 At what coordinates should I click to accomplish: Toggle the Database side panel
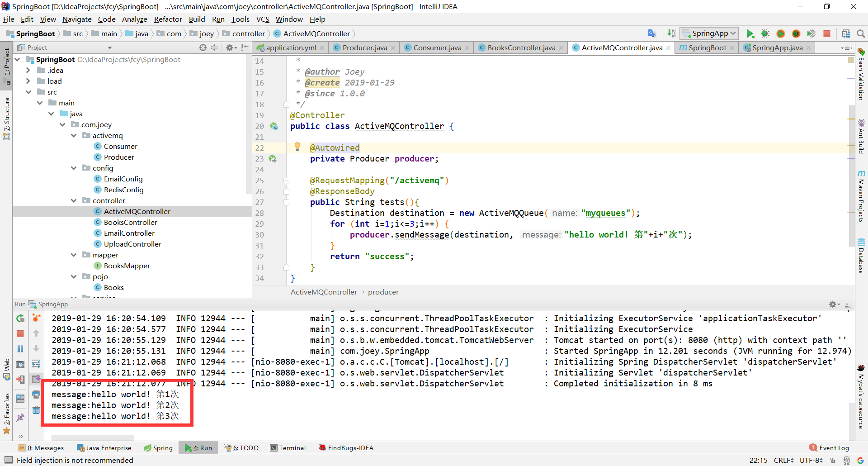[x=861, y=256]
